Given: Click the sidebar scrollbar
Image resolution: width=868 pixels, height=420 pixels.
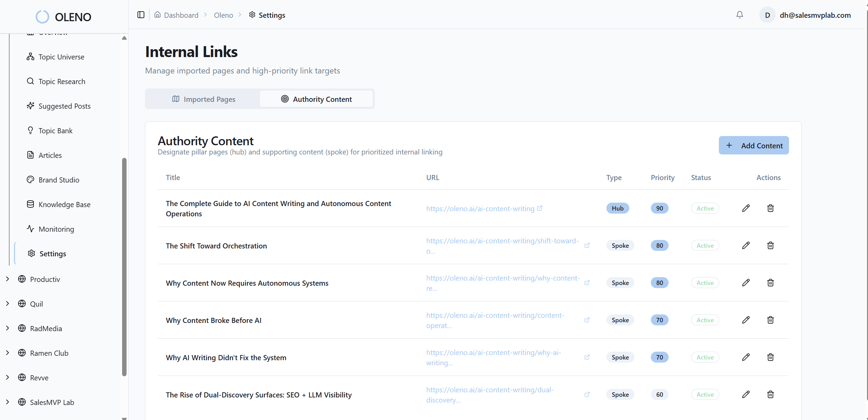Looking at the screenshot, I should coord(124,267).
